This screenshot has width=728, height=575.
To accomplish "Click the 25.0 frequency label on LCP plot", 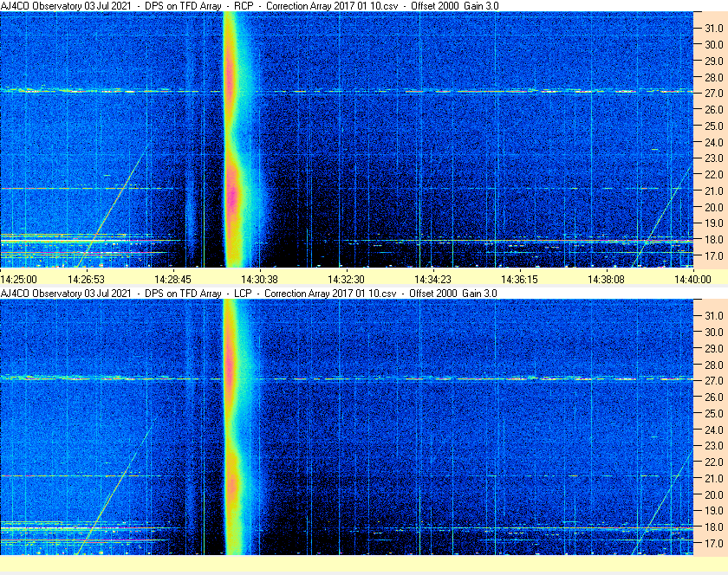I will tap(714, 414).
